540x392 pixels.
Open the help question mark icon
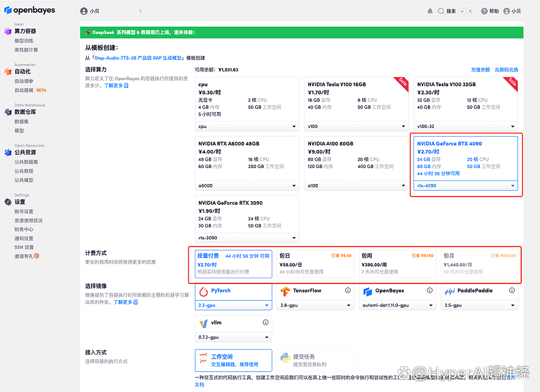pyautogui.click(x=484, y=11)
